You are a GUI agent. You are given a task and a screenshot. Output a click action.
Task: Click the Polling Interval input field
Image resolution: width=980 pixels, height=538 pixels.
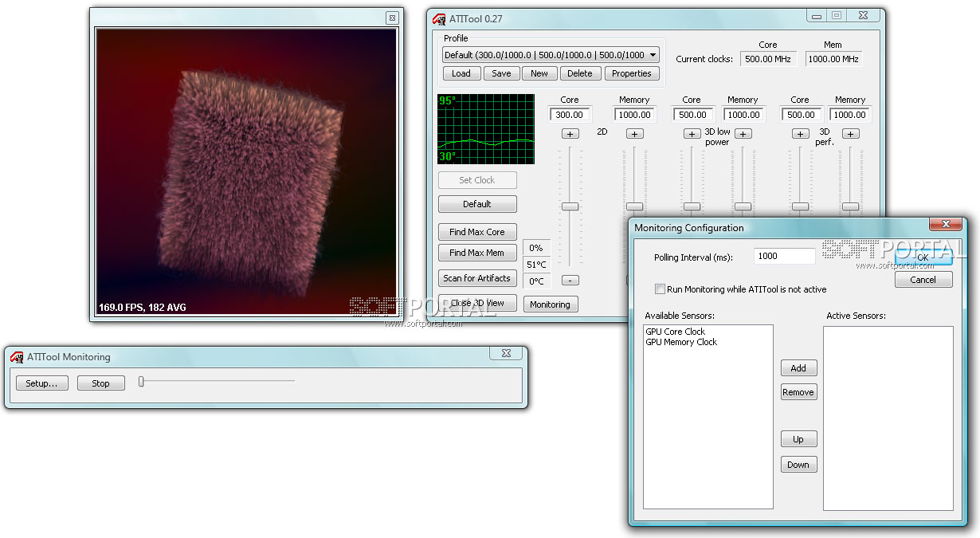point(785,257)
